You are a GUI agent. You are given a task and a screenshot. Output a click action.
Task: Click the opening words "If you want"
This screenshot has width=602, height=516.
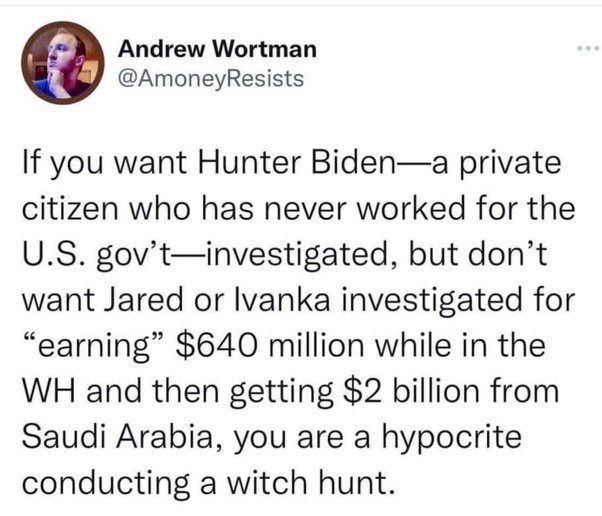106,164
